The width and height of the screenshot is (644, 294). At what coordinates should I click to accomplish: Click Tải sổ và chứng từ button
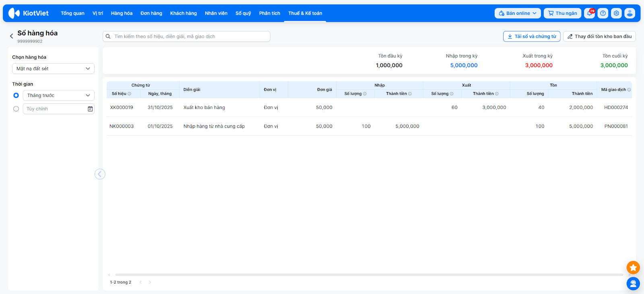click(x=531, y=37)
